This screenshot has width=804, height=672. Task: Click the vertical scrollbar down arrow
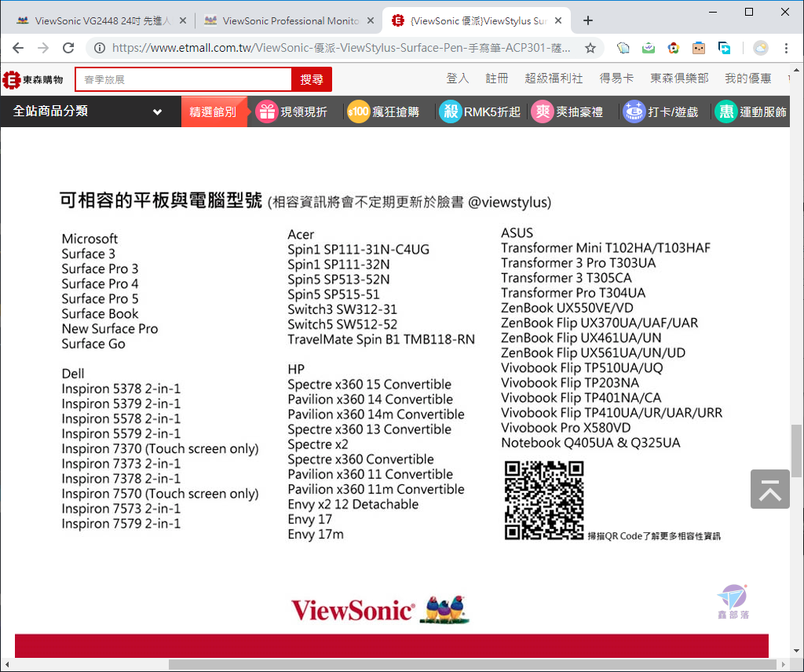[x=796, y=651]
